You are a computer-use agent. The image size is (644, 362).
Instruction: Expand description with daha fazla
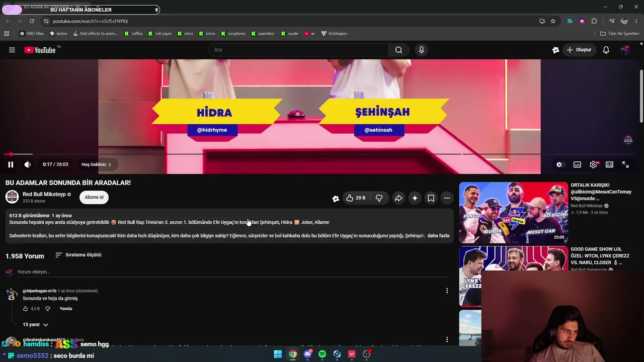pos(438,235)
